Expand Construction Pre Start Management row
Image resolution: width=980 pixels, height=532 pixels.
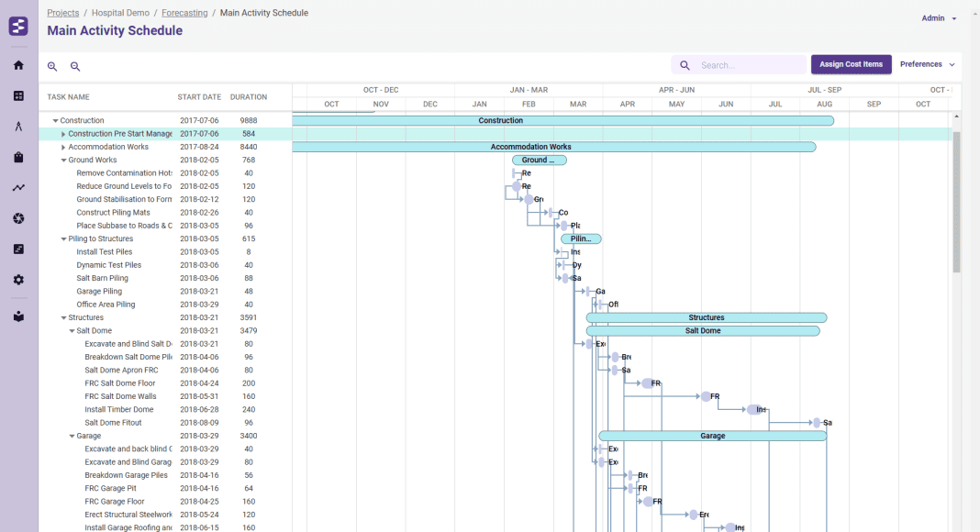pyautogui.click(x=63, y=134)
